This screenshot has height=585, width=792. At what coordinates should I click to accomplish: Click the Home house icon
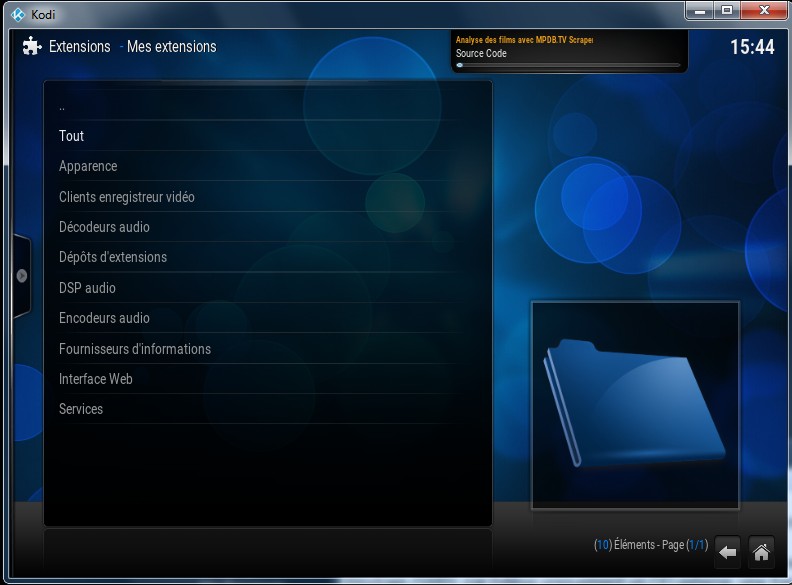(761, 552)
